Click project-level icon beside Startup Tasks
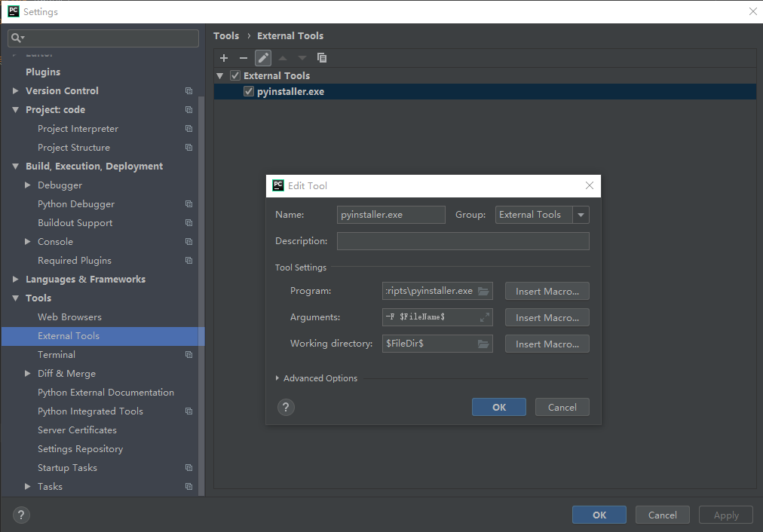The height and width of the screenshot is (532, 763). [x=188, y=468]
